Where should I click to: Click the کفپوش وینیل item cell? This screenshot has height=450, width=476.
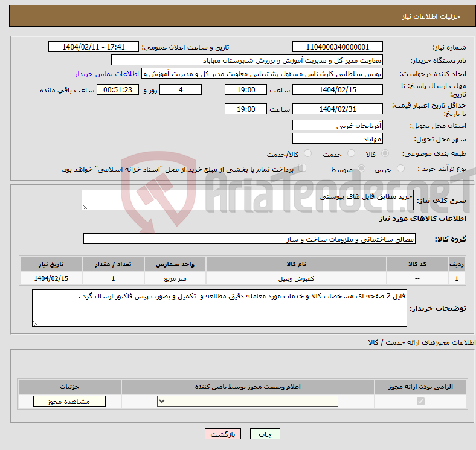click(296, 278)
